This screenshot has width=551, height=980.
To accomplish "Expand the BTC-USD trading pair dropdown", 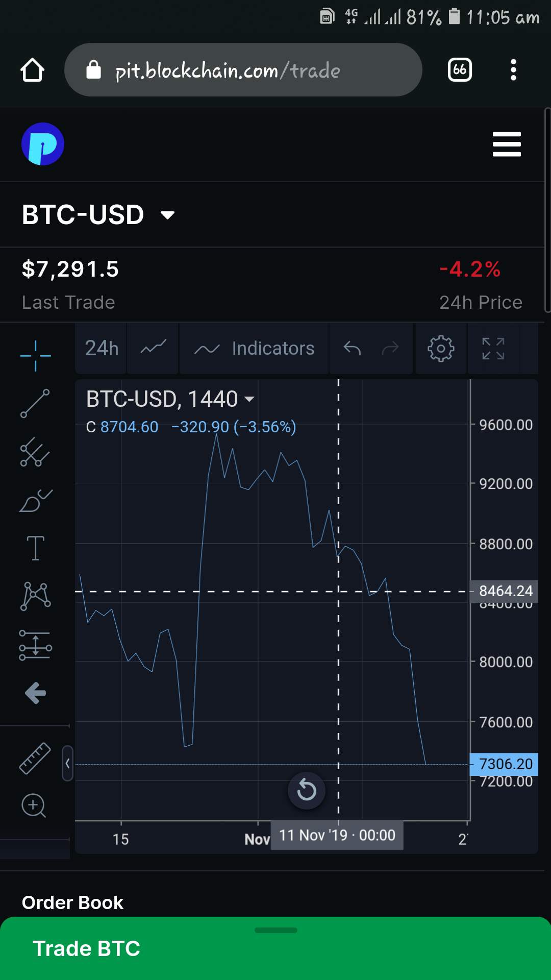I will point(167,215).
